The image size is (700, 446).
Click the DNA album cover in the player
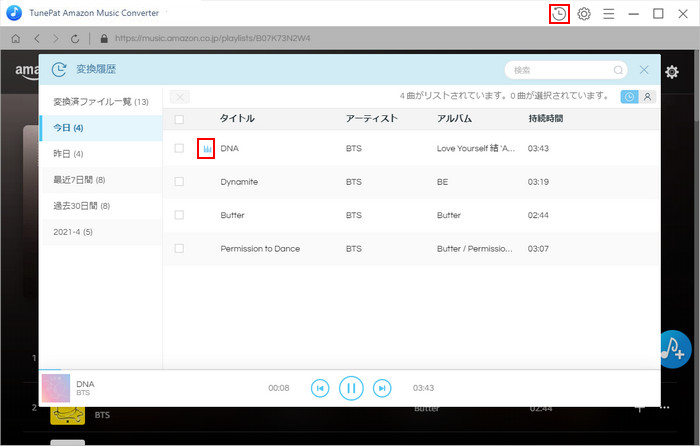coord(56,388)
